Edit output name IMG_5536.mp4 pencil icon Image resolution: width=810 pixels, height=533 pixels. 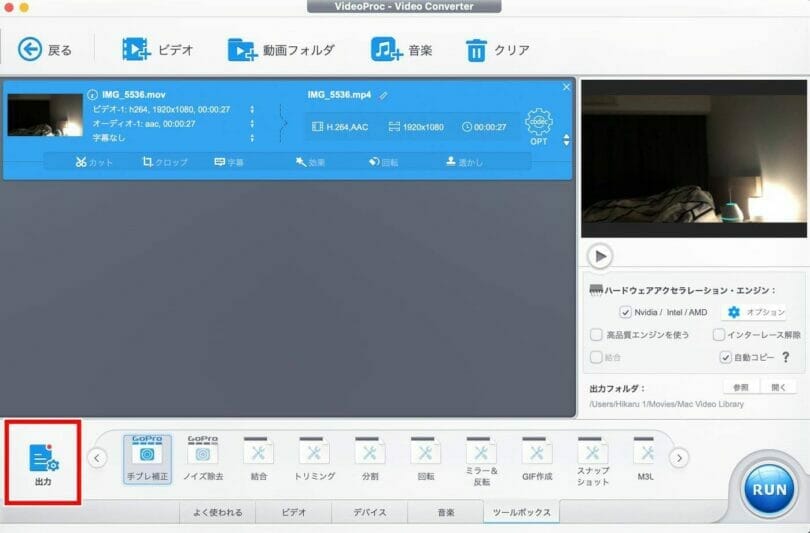tap(384, 96)
